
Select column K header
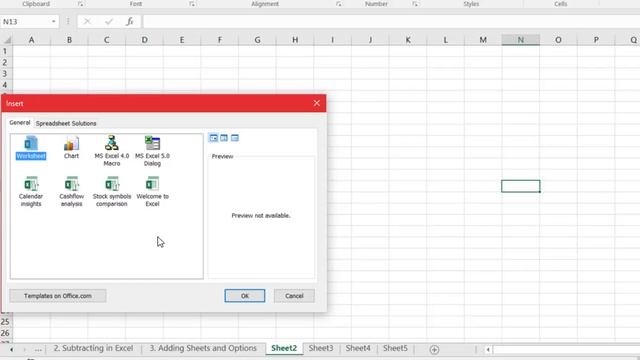tap(408, 40)
